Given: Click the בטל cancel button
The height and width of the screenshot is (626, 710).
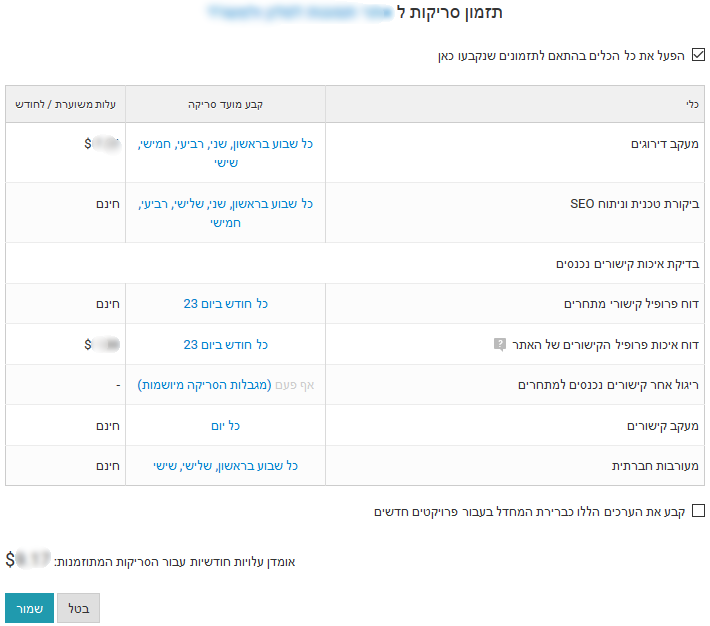Looking at the screenshot, I should tap(78, 608).
